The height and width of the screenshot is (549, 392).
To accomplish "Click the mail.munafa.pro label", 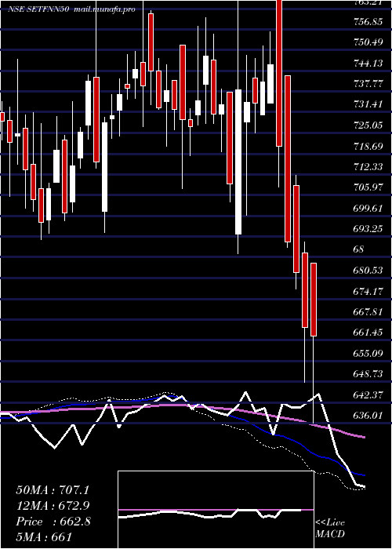I will (x=104, y=9).
